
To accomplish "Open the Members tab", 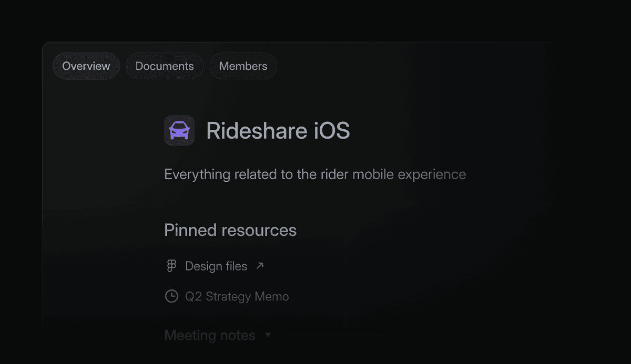I will pos(243,66).
